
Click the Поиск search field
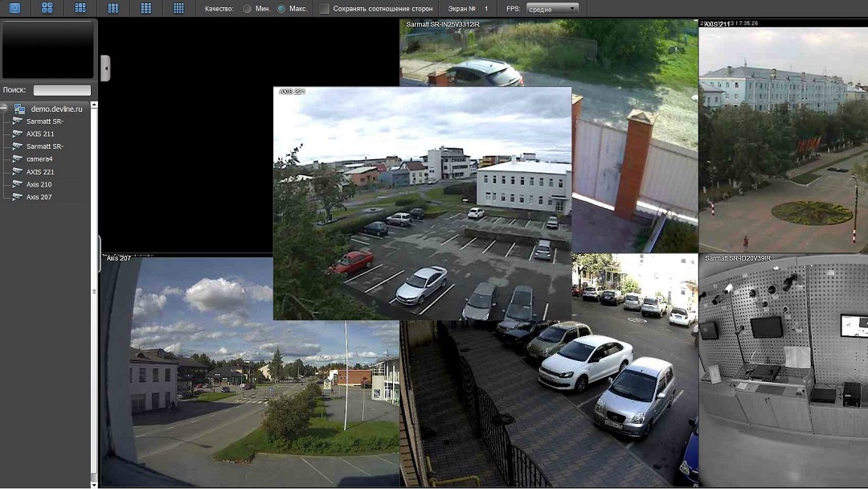click(x=62, y=91)
